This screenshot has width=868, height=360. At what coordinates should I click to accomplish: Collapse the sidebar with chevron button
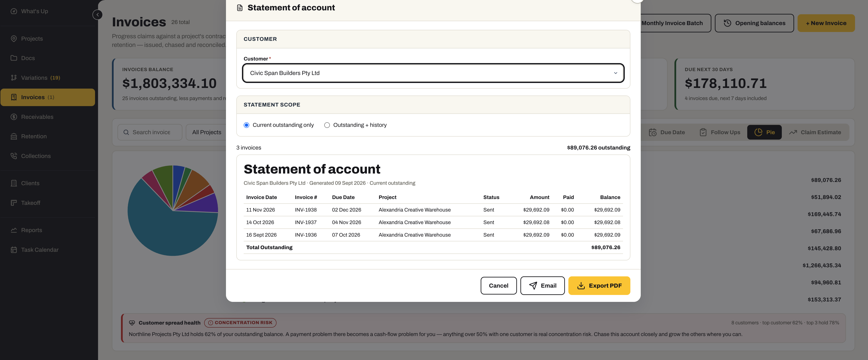pos(97,14)
